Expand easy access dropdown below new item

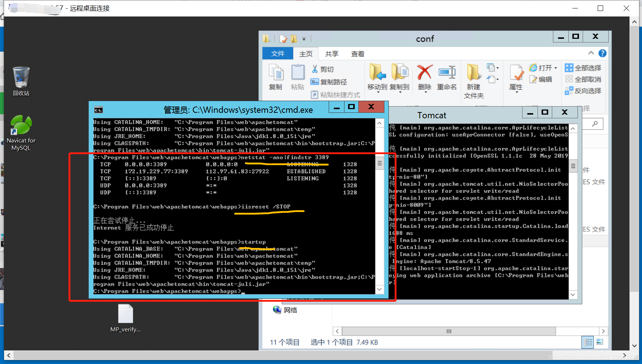(x=492, y=79)
